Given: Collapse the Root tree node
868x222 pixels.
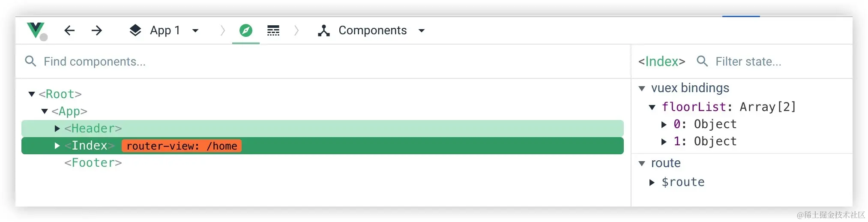Looking at the screenshot, I should tap(32, 94).
